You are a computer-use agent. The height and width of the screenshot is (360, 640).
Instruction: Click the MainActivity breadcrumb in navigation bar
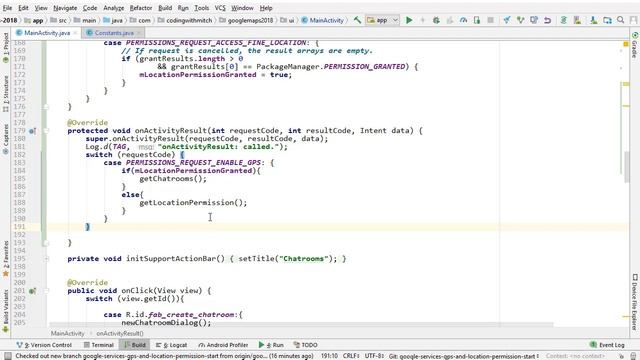322,20
